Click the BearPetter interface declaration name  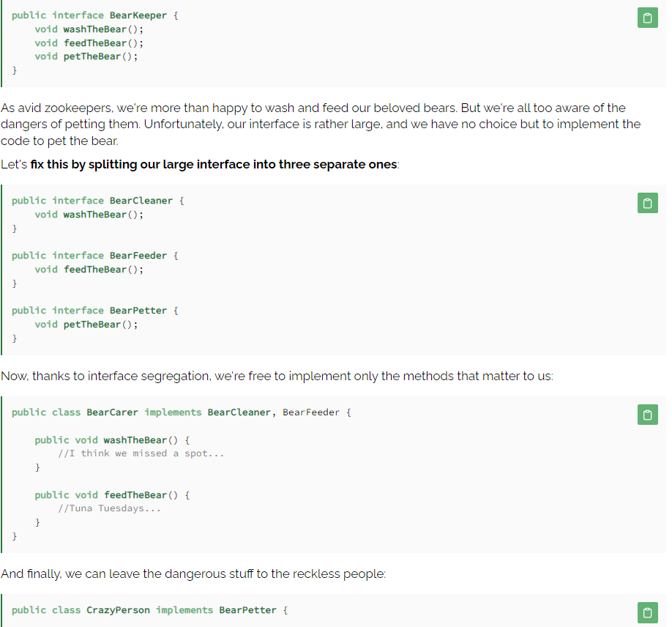[138, 311]
